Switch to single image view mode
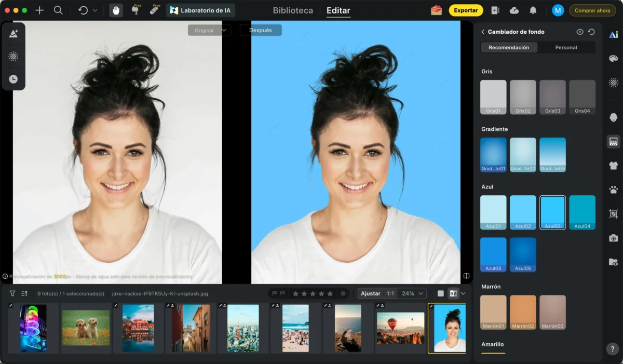This screenshot has width=623, height=364. [x=441, y=293]
